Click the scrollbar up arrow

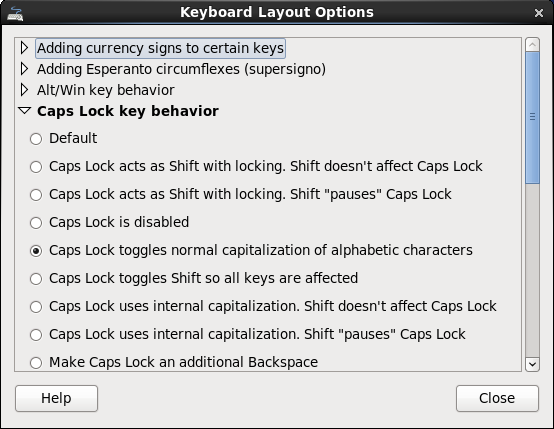532,45
